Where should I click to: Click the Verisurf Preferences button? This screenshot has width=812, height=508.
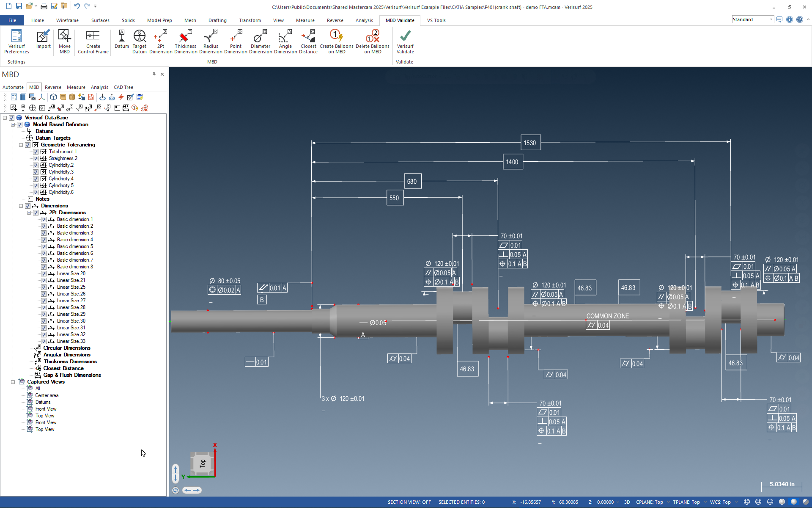click(16, 41)
